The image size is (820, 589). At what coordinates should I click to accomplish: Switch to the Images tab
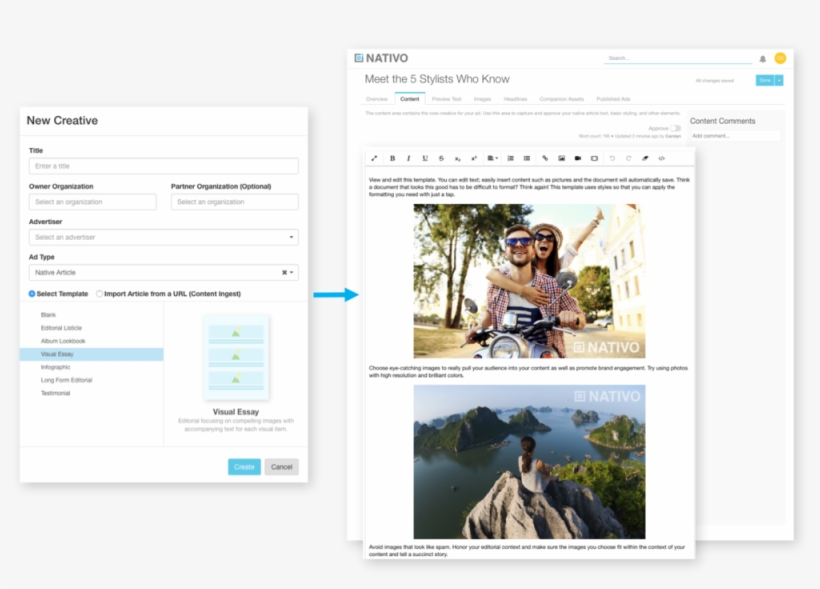pos(482,99)
